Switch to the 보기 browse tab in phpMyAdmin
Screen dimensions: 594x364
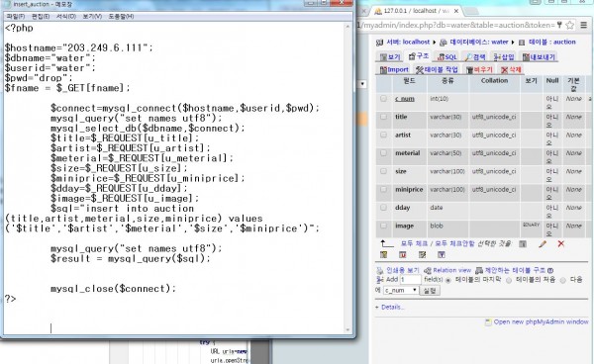(390, 57)
